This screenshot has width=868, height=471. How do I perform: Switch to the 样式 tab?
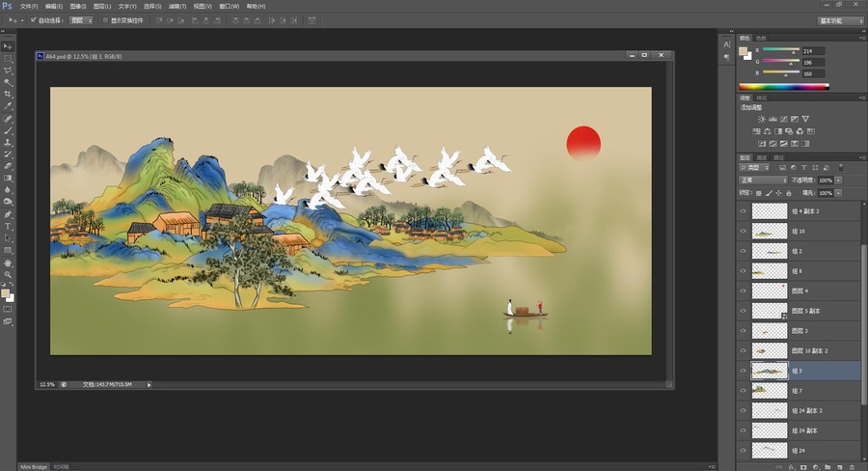(762, 97)
